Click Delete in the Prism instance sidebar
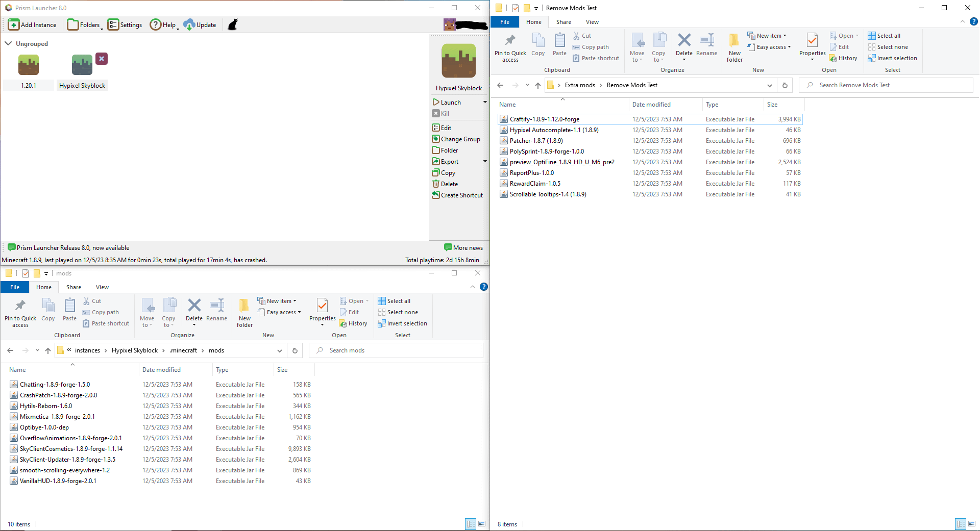Image resolution: width=980 pixels, height=531 pixels. 445,184
